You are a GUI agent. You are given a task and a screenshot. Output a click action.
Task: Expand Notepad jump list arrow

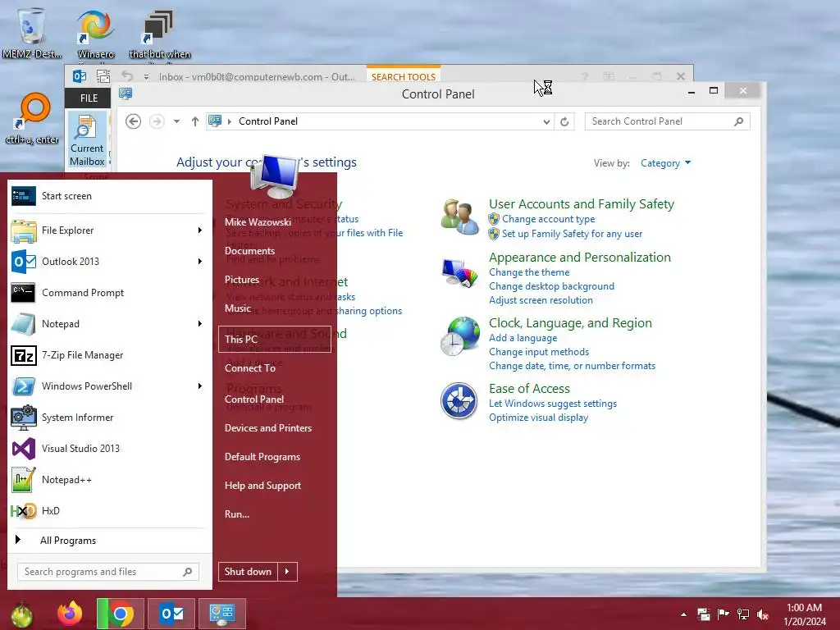[x=200, y=323]
